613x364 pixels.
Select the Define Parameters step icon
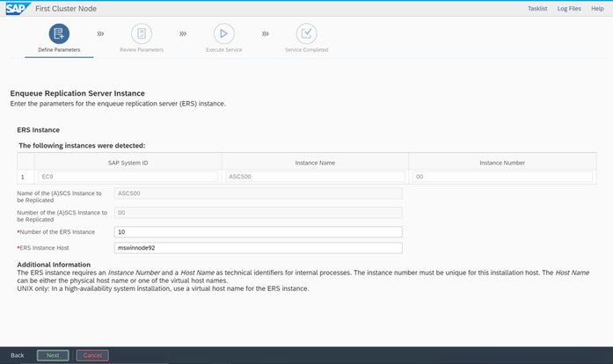pos(59,33)
